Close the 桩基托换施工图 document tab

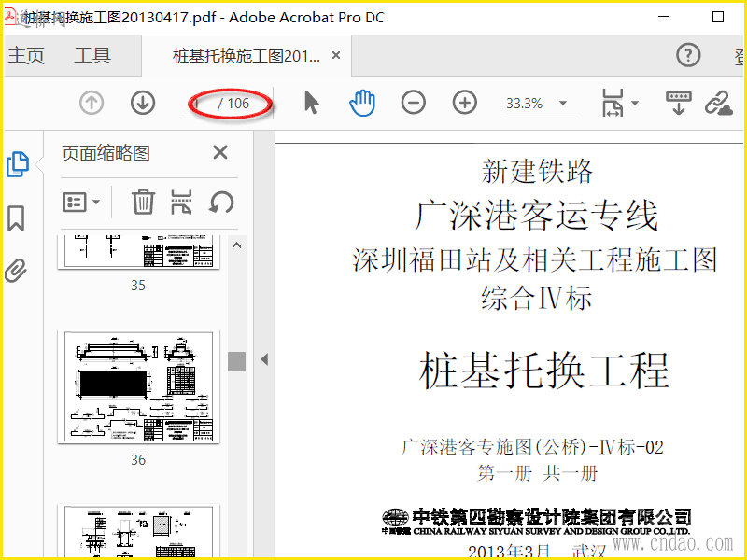tap(336, 55)
